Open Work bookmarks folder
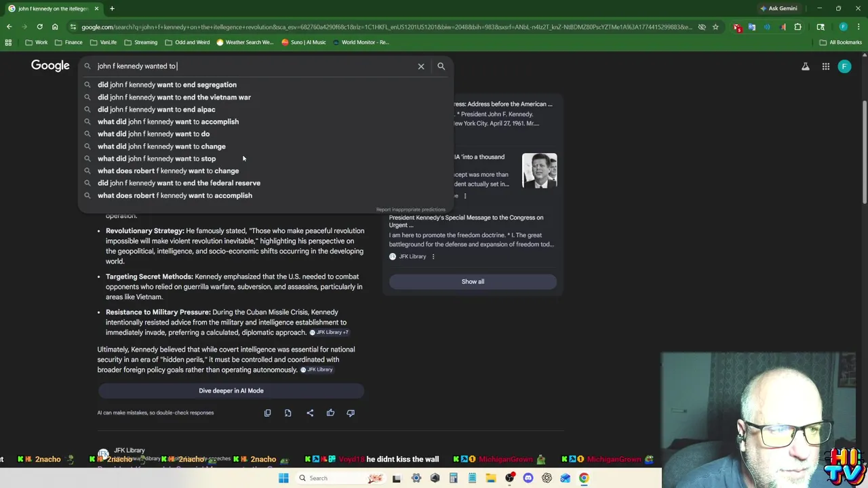 37,42
